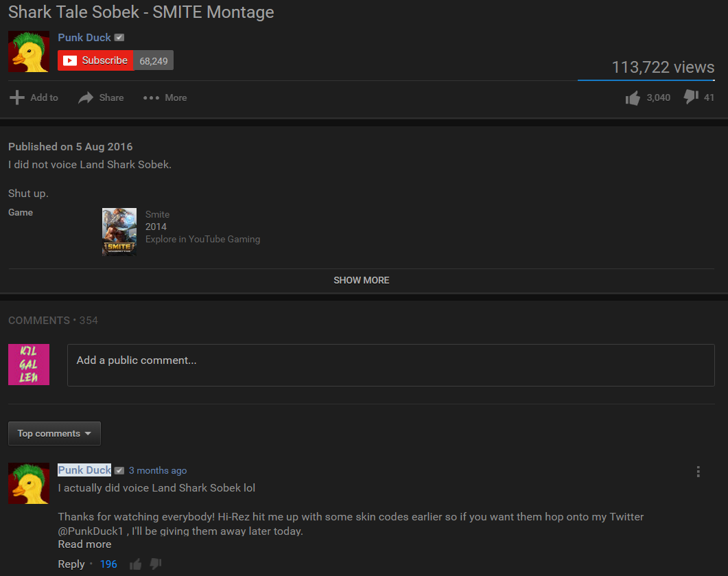
Task: Click the Share arrow icon
Action: (86, 97)
